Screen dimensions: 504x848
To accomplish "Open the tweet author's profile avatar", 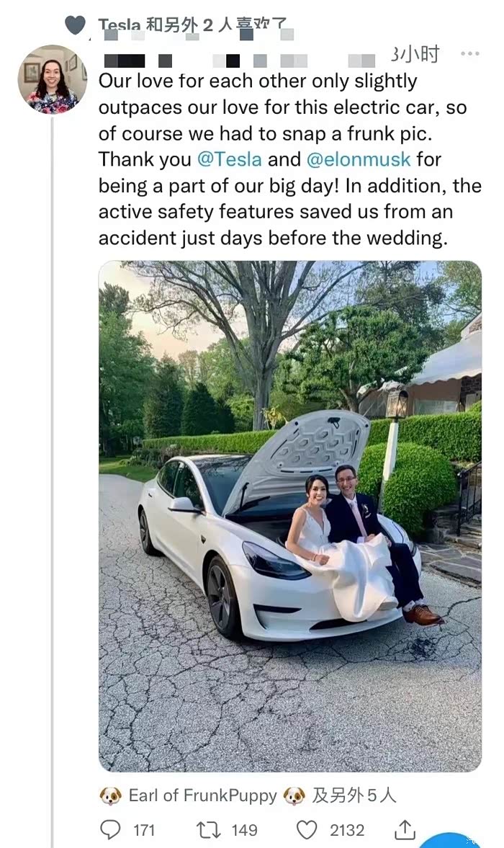I will (53, 79).
